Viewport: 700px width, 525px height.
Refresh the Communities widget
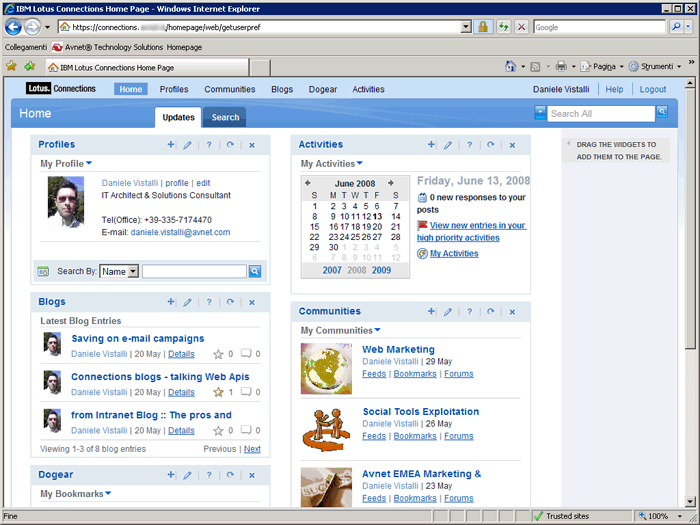pos(491,312)
